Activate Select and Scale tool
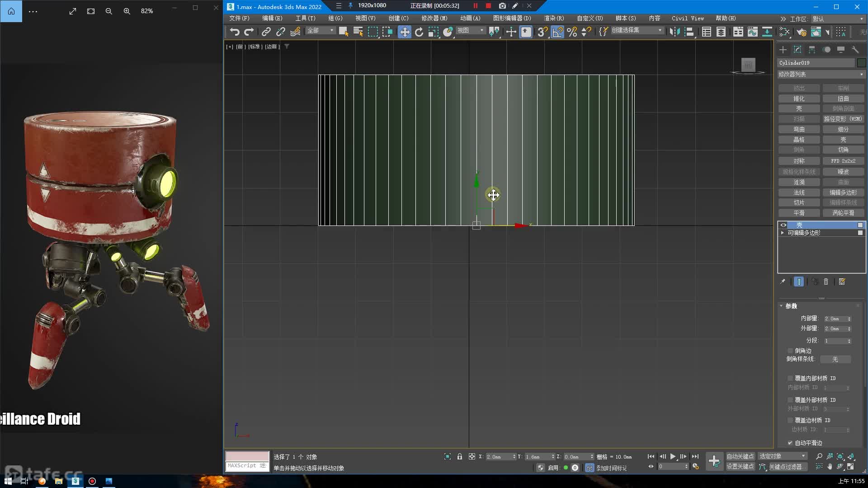The image size is (868, 488). tap(434, 32)
